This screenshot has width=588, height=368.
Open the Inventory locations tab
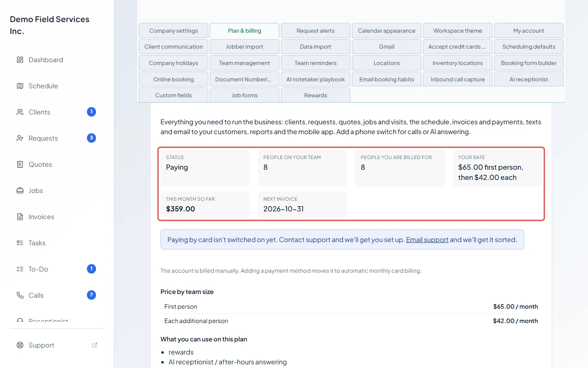[x=458, y=63]
